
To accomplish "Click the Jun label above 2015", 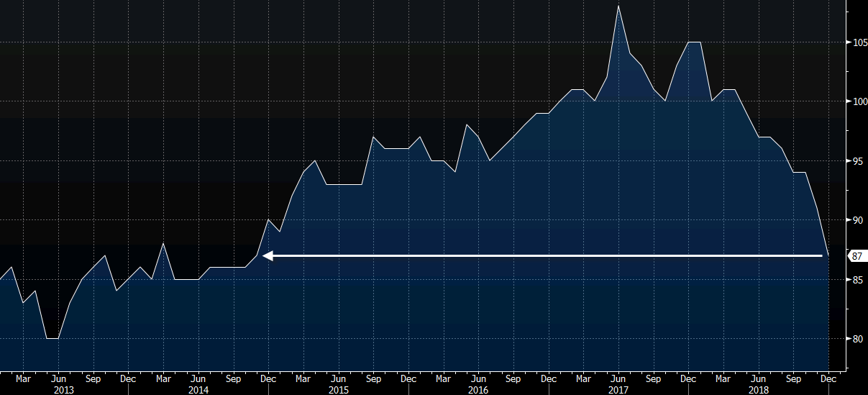I will [339, 378].
